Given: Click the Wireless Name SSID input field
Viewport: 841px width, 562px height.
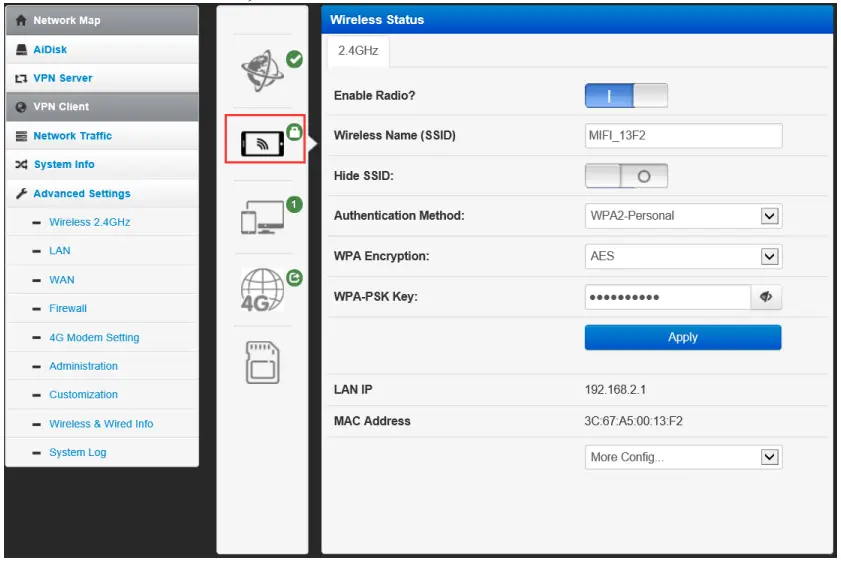Looking at the screenshot, I should tap(683, 136).
